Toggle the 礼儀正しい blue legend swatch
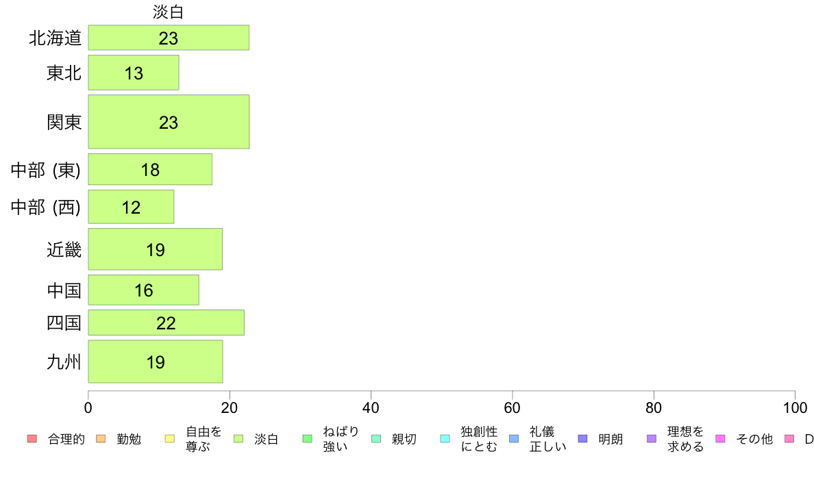 click(x=514, y=438)
